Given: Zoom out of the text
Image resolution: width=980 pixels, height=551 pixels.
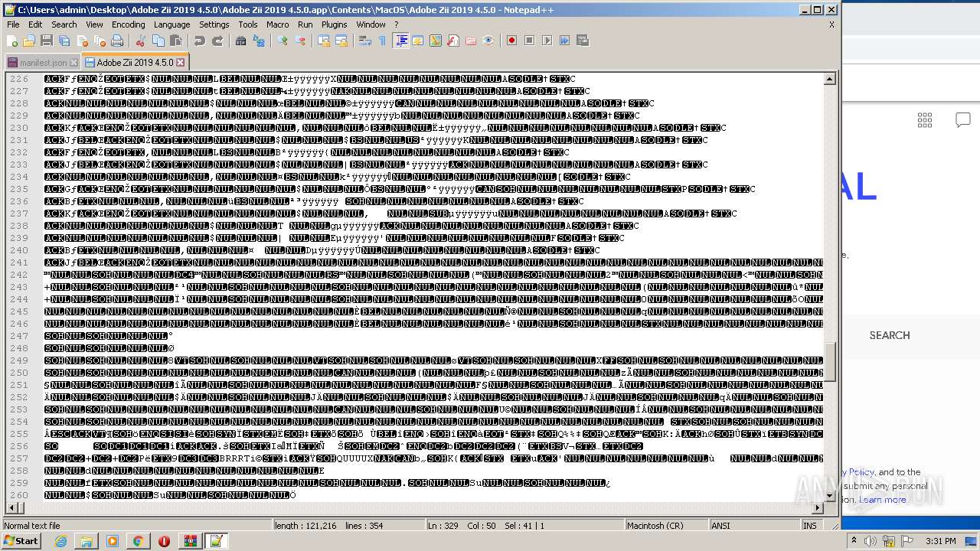Looking at the screenshot, I should [300, 41].
